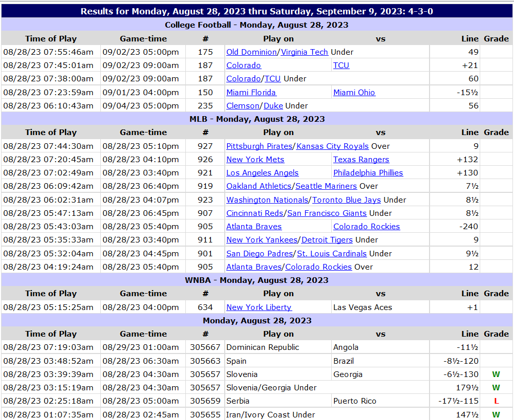Click game number 305667
This screenshot has height=420, width=514.
pos(205,347)
